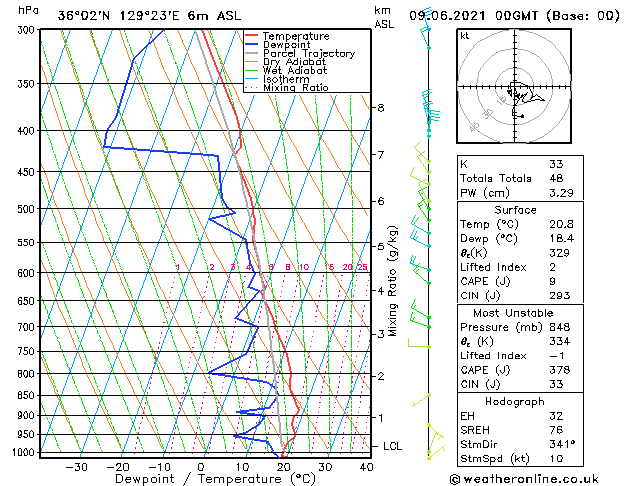The height and width of the screenshot is (486, 629).
Task: Click the "LCL" level marker label
Action: (x=392, y=446)
